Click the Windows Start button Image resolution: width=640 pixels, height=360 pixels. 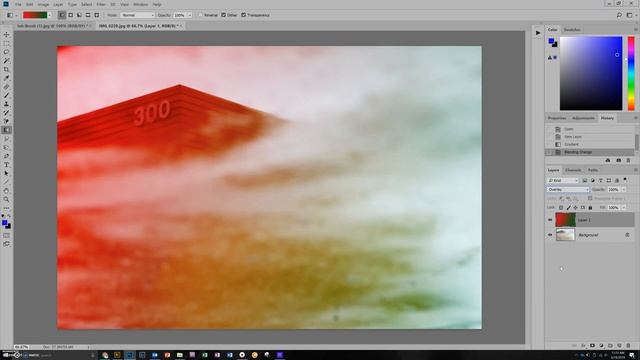(x=6, y=356)
